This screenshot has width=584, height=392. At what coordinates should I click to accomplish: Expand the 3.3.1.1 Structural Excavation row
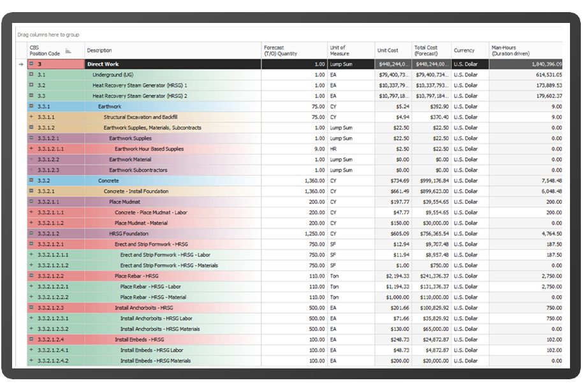tap(31, 117)
